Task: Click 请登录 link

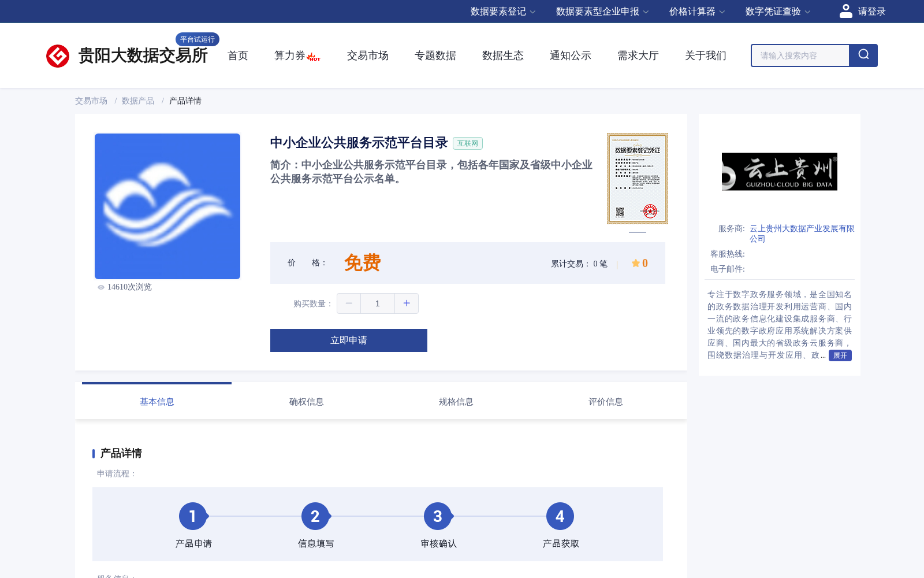Action: tap(871, 12)
